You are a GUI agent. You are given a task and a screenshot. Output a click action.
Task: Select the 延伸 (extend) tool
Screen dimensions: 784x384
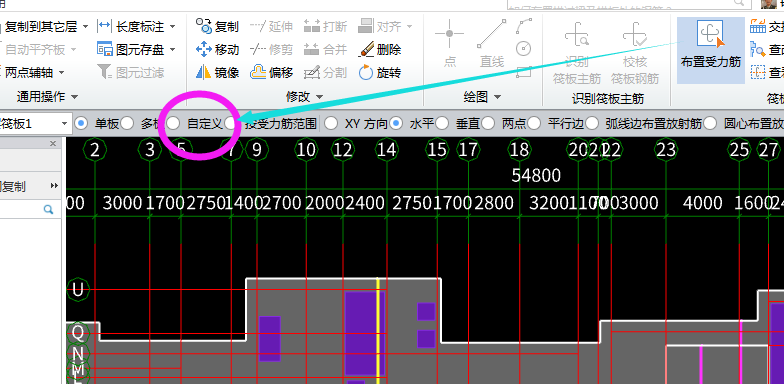(x=271, y=26)
